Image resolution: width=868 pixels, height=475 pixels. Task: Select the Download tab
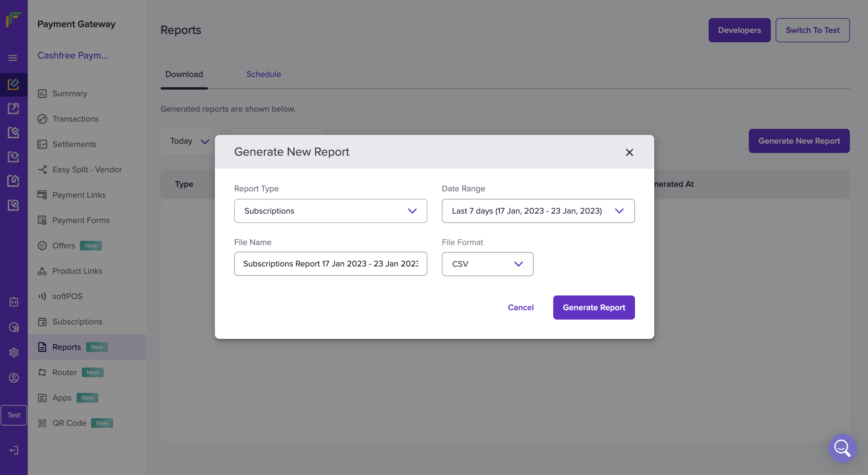184,74
